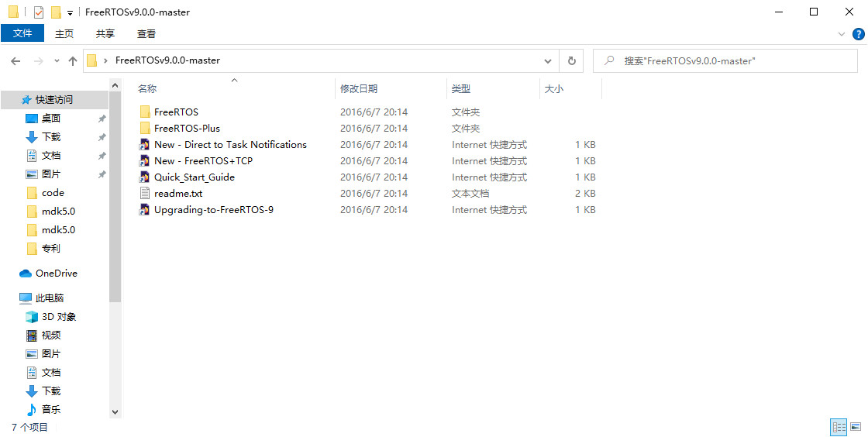
Task: Open pinned 文档 in quick access
Action: tap(51, 156)
